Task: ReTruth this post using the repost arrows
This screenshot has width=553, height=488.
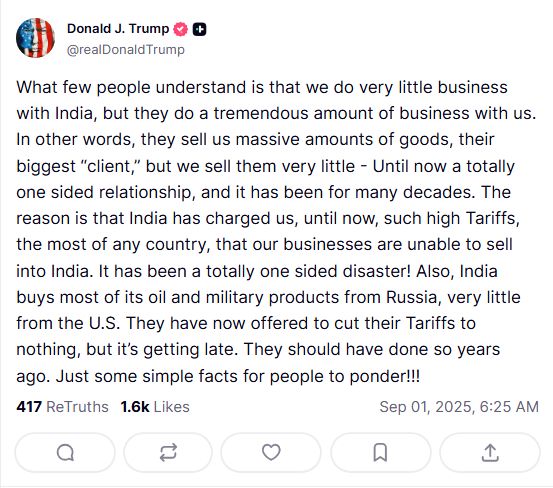Action: [168, 453]
